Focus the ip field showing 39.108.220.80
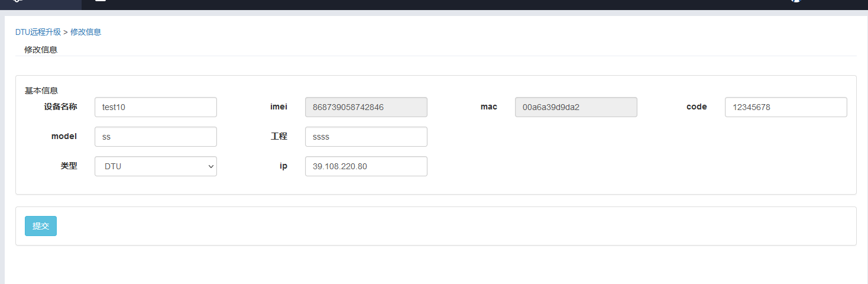Viewport: 868px width, 284px height. (366, 166)
